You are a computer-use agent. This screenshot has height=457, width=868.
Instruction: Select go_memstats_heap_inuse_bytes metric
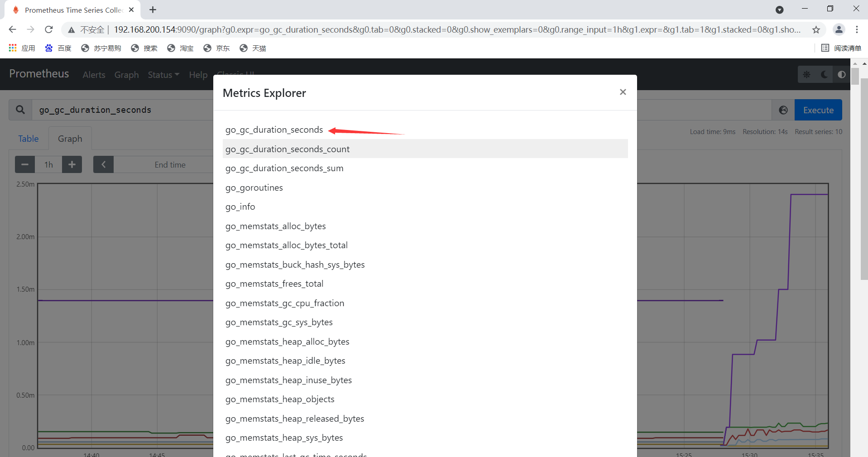click(x=425, y=380)
